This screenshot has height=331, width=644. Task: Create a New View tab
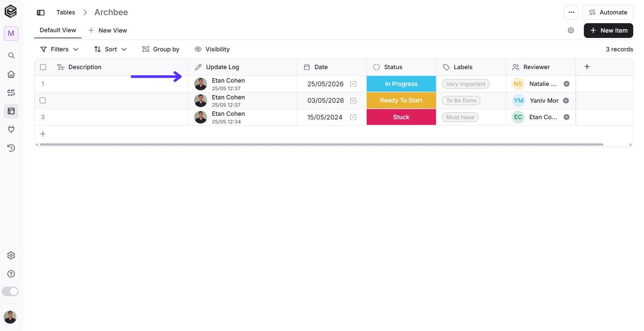coord(108,31)
